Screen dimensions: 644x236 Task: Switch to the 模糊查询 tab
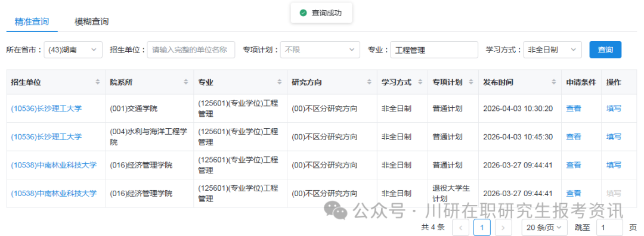pyautogui.click(x=92, y=22)
